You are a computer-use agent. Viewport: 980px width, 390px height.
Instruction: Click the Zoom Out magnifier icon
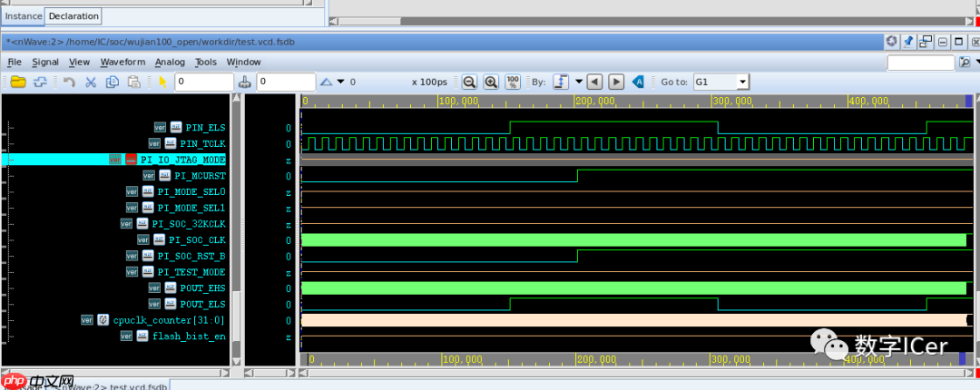(470, 82)
